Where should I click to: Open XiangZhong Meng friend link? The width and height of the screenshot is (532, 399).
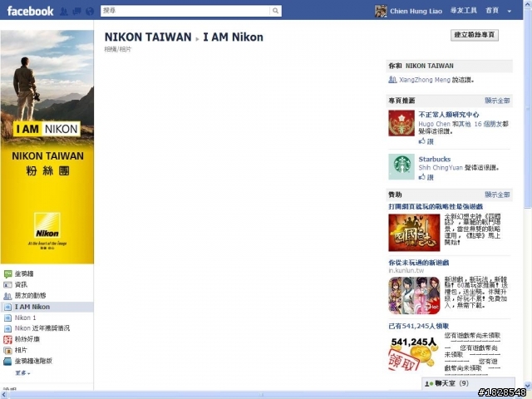425,80
